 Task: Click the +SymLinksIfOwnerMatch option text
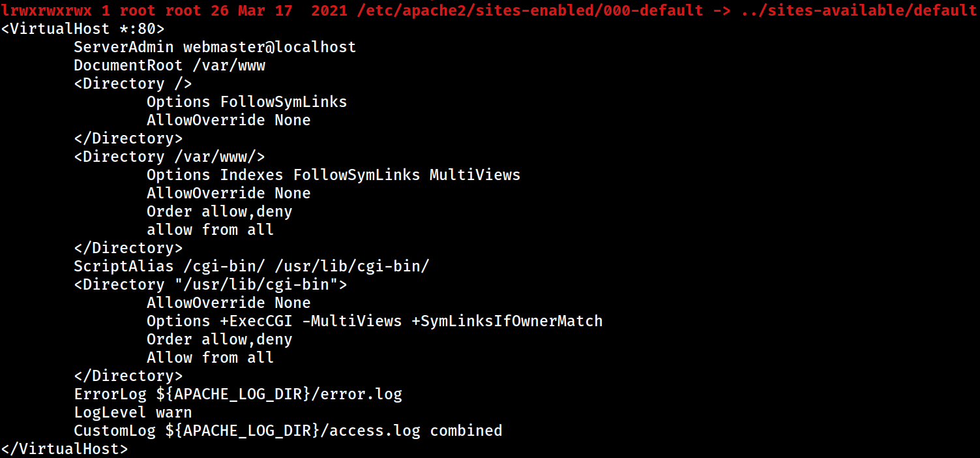point(507,321)
